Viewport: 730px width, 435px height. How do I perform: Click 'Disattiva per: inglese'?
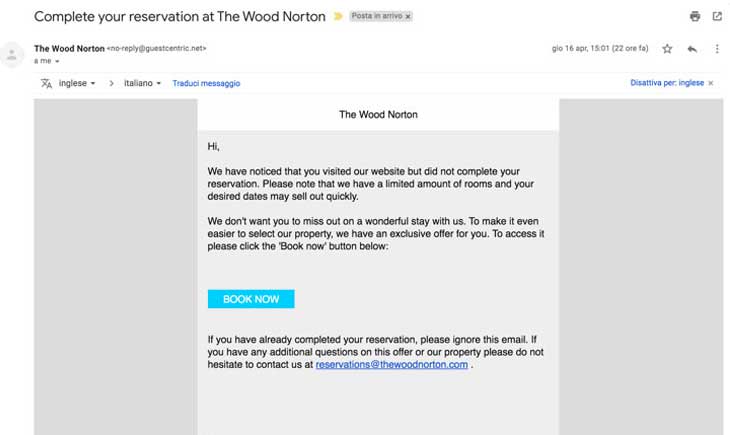click(666, 83)
